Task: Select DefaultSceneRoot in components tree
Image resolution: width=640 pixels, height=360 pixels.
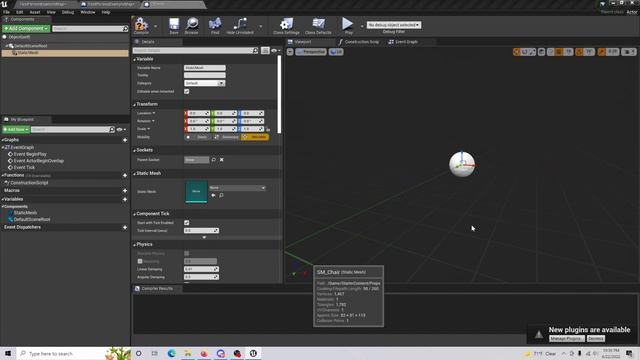Action: tap(31, 46)
